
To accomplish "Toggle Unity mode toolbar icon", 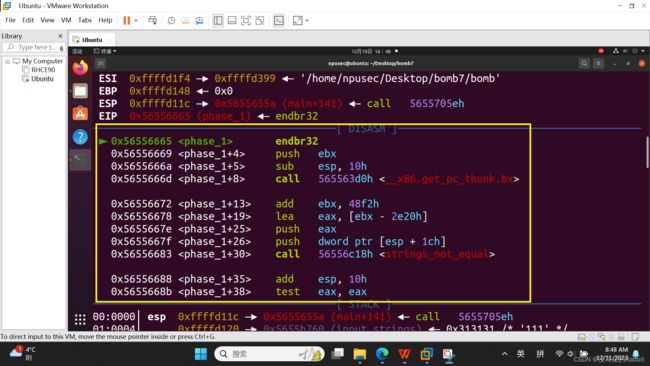I will point(260,20).
